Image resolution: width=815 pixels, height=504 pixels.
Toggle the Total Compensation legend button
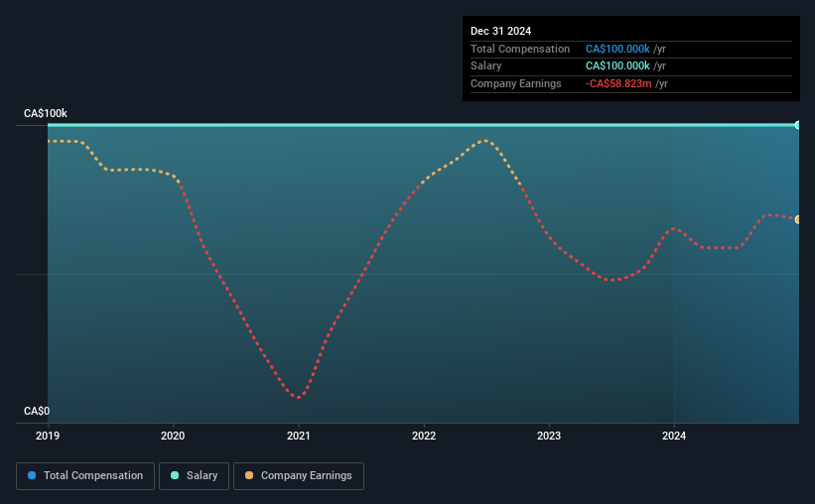85,476
